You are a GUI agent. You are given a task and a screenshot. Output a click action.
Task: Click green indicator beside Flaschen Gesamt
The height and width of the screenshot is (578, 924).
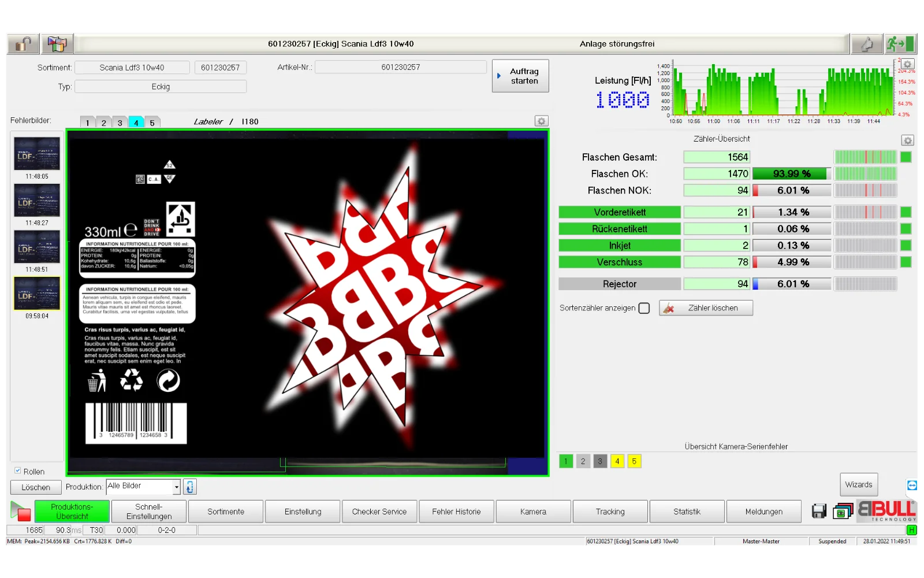pos(906,157)
